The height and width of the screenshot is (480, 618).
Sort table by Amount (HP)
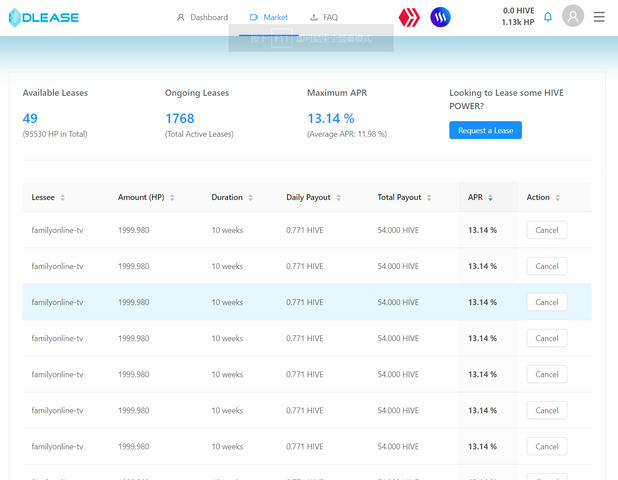[145, 198]
